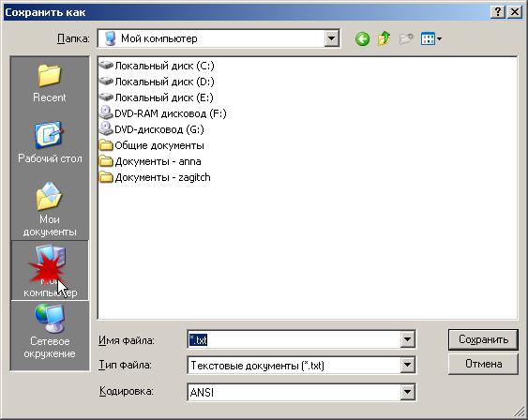The width and height of the screenshot is (528, 420).
Task: Click the Имя файла text field
Action: click(294, 339)
